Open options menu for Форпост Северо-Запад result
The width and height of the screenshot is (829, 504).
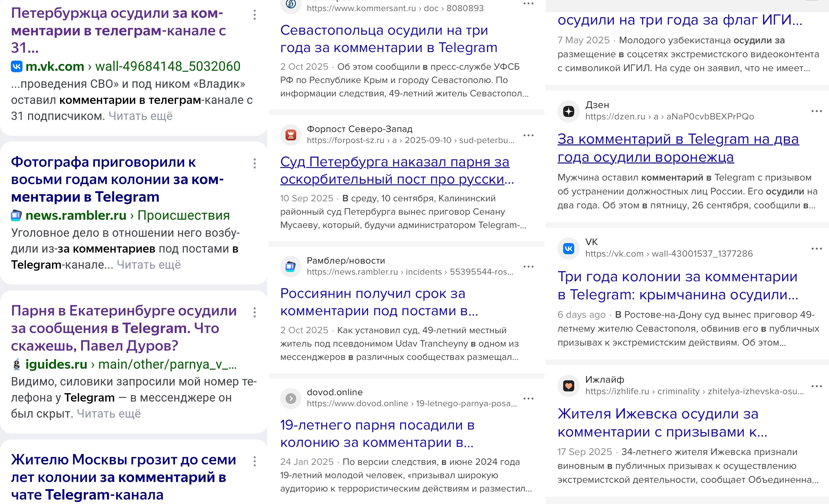pos(528,135)
